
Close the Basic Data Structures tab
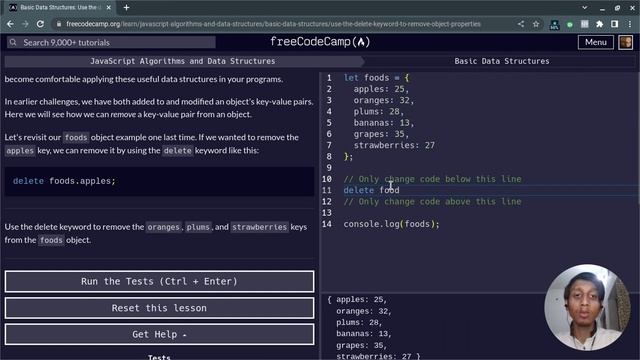[109, 7]
